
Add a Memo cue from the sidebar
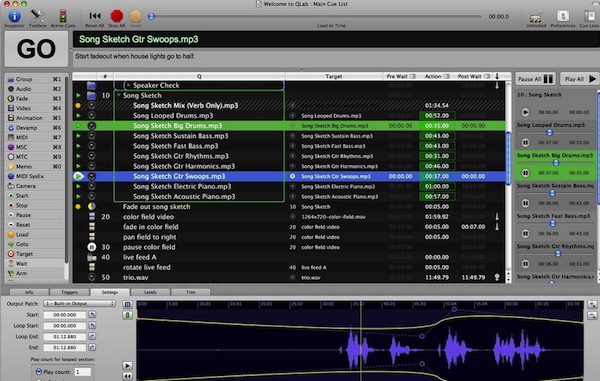tap(35, 166)
